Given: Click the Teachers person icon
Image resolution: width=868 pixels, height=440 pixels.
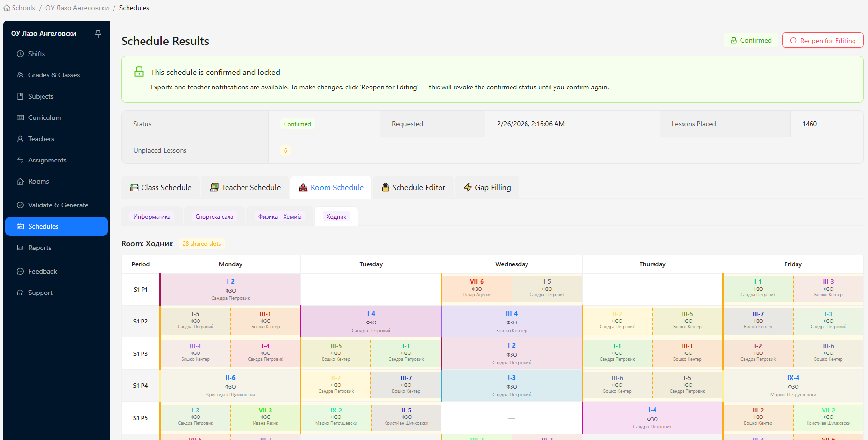Looking at the screenshot, I should pyautogui.click(x=20, y=139).
